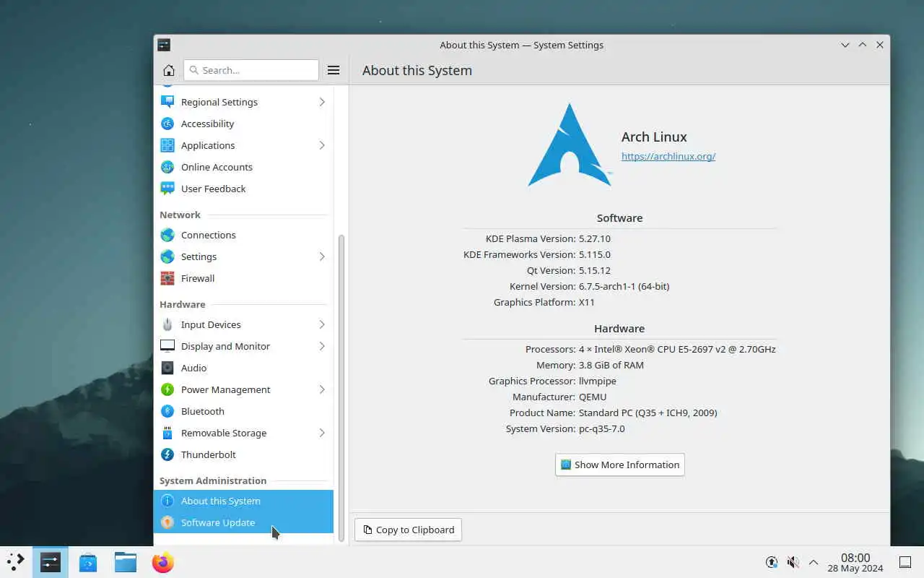Select the Input Devices mouse icon
This screenshot has height=578, width=924.
(167, 324)
